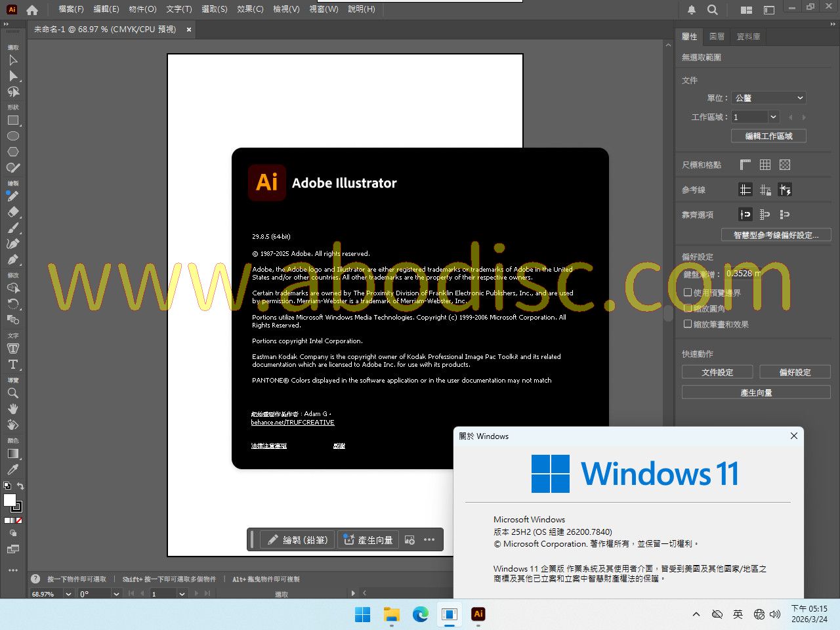
Task: Open the 效果(C) menu
Action: coord(250,9)
